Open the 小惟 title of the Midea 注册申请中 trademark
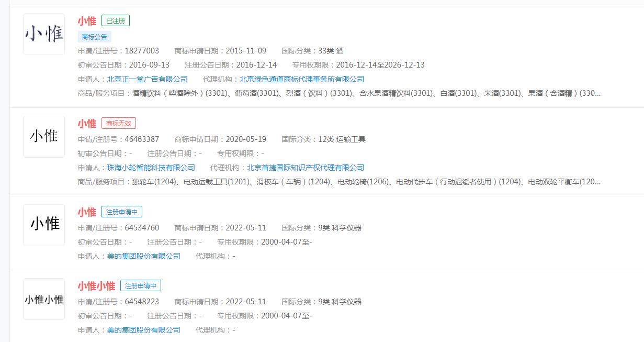Image resolution: width=644 pixels, height=342 pixels. pos(87,212)
